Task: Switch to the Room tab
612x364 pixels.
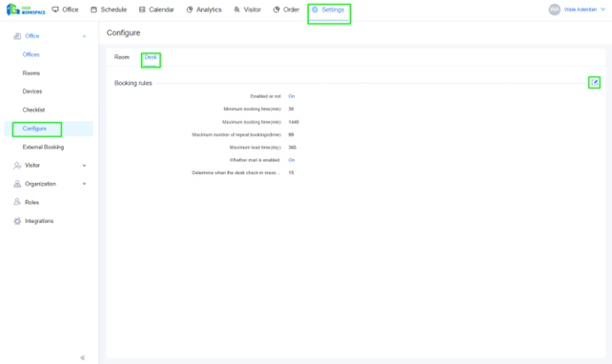Action: [121, 57]
